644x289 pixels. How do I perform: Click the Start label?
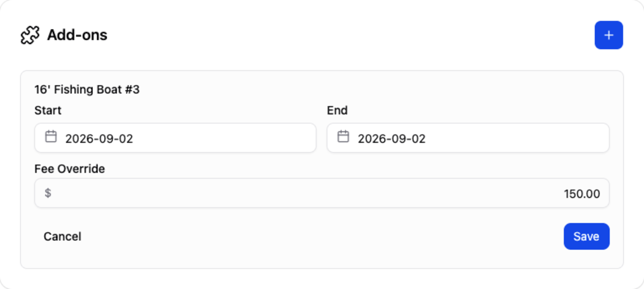tap(48, 110)
